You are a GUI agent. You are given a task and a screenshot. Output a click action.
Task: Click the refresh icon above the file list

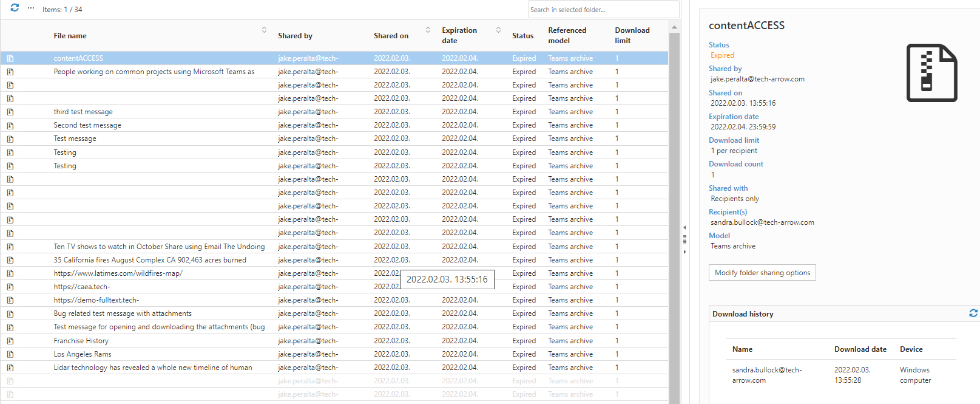[15, 8]
